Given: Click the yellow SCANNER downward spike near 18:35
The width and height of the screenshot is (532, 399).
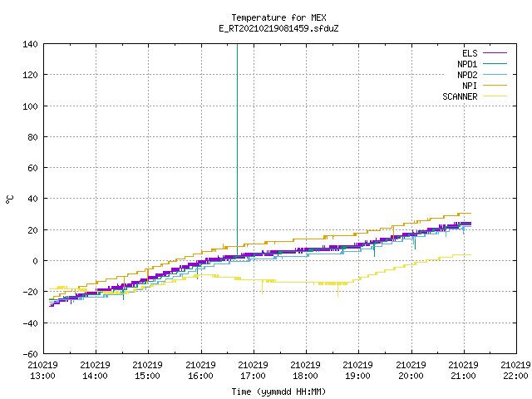Looking at the screenshot, I should pos(337,290).
